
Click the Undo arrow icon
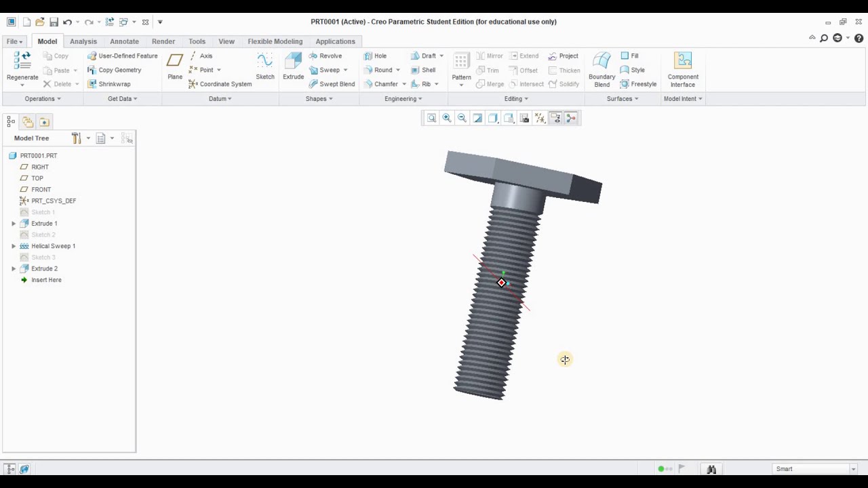pos(67,22)
